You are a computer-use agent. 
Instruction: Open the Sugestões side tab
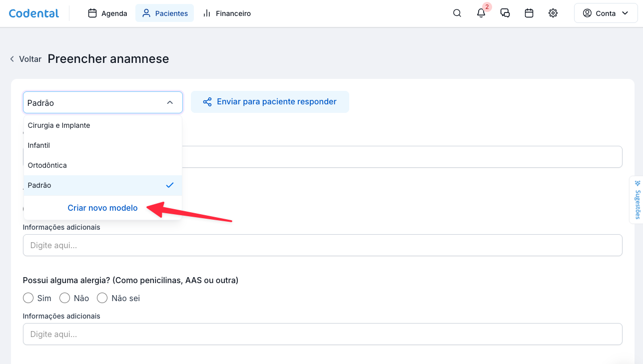point(637,200)
